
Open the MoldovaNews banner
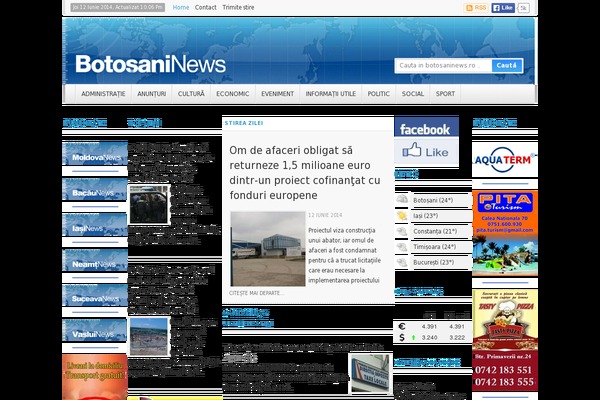click(x=95, y=153)
